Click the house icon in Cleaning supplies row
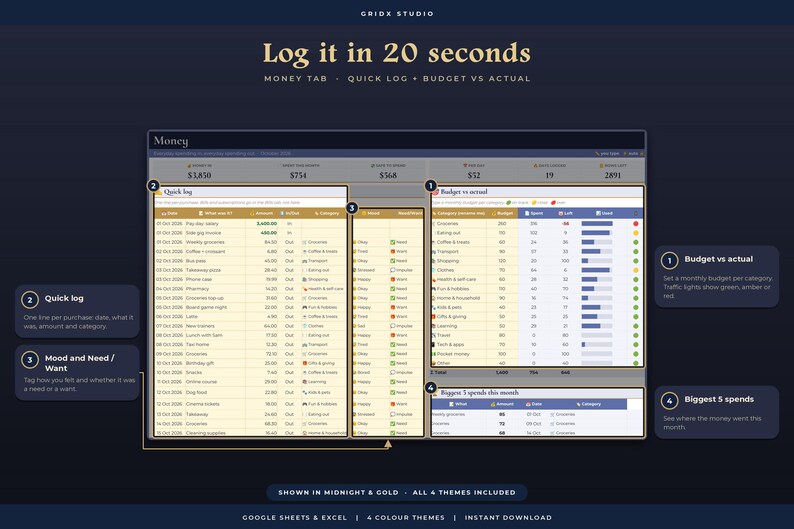 tap(305, 433)
